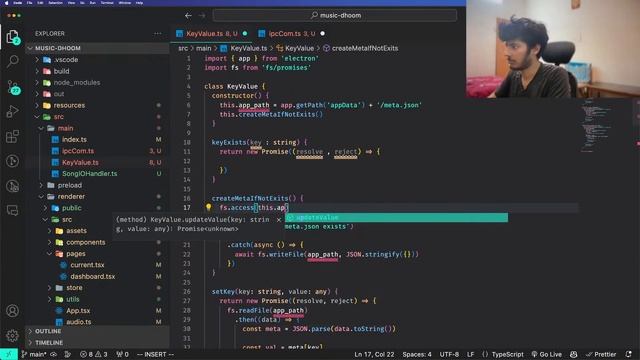The height and width of the screenshot is (360, 640).
Task: Expand the preload folder
Action: tap(98, 185)
